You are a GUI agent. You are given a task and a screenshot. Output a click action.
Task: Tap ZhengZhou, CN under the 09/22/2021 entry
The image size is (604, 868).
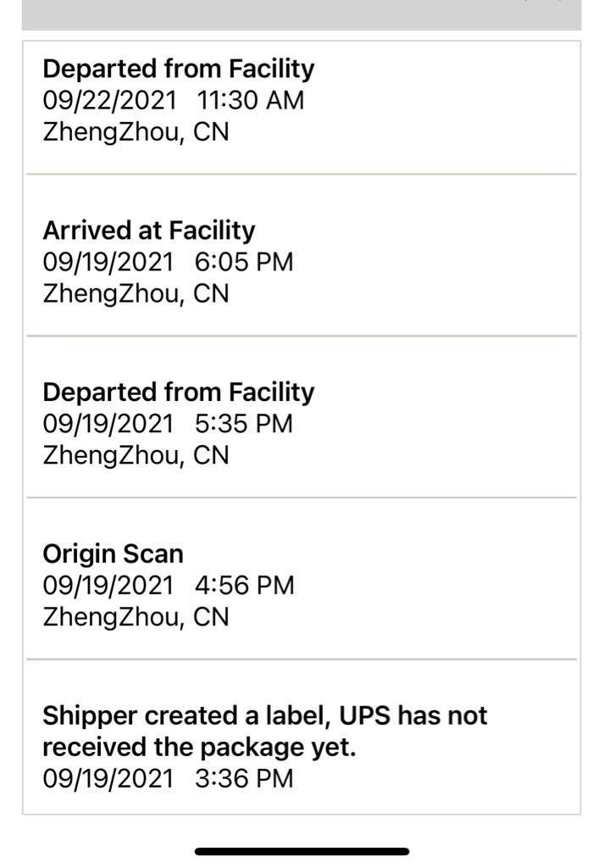136,132
